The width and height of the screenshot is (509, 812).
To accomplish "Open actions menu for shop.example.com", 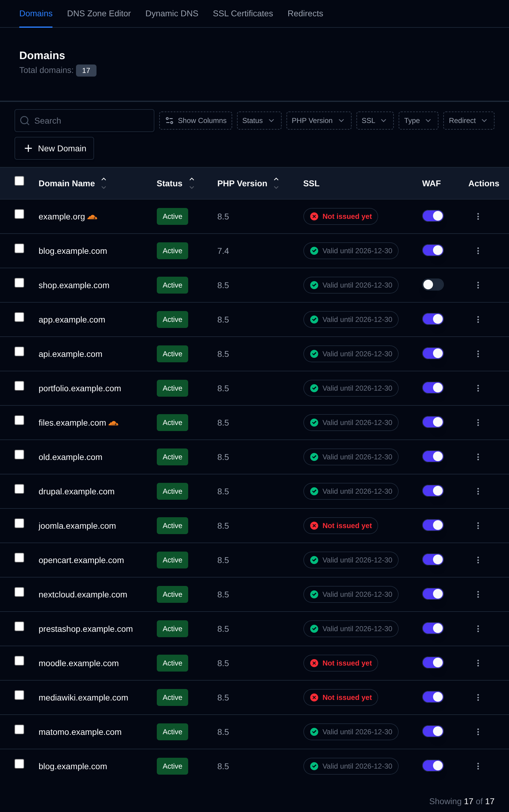I will [478, 285].
